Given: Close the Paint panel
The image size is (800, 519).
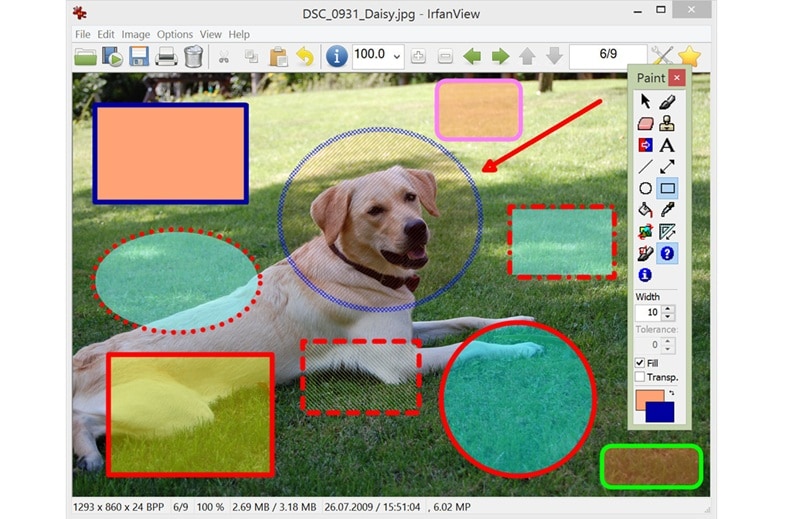Looking at the screenshot, I should click(x=677, y=78).
